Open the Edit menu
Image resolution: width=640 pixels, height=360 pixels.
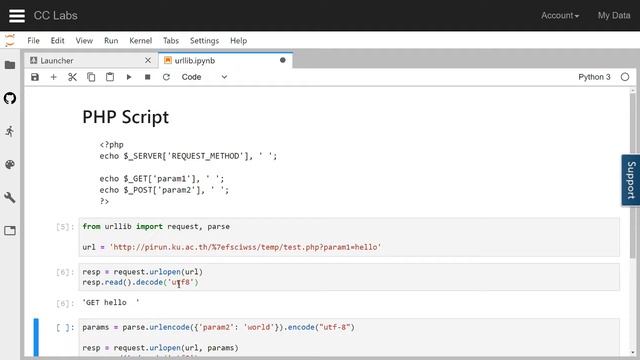[x=58, y=40]
